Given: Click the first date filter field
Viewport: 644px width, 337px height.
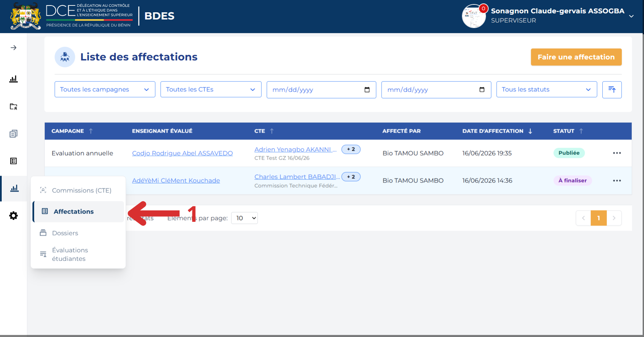Looking at the screenshot, I should pos(321,90).
